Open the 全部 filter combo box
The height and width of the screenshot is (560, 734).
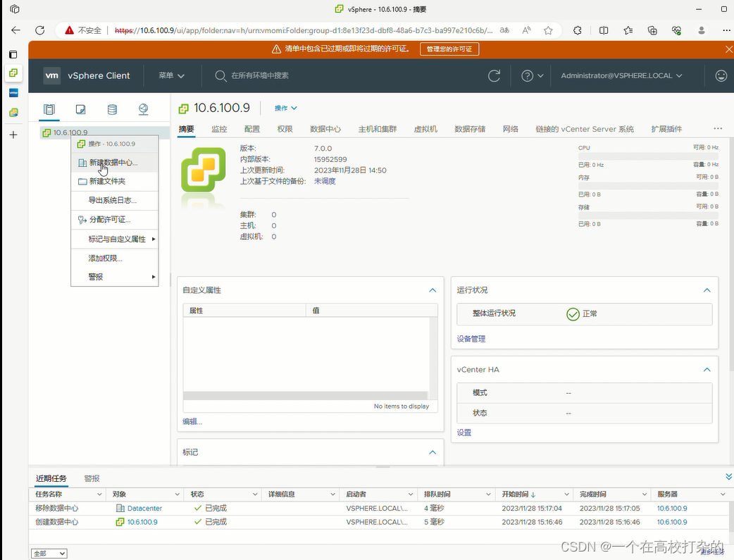click(49, 554)
